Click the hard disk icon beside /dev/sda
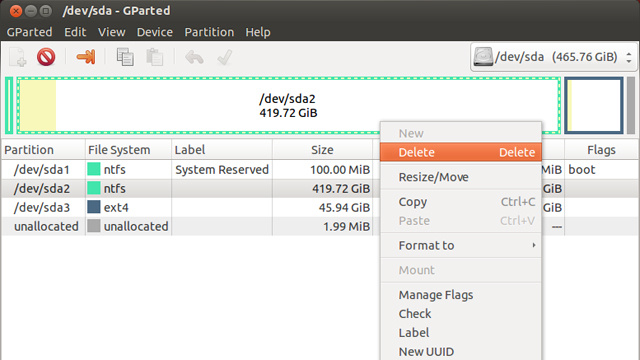Image resolution: width=640 pixels, height=360 pixels. tap(483, 57)
